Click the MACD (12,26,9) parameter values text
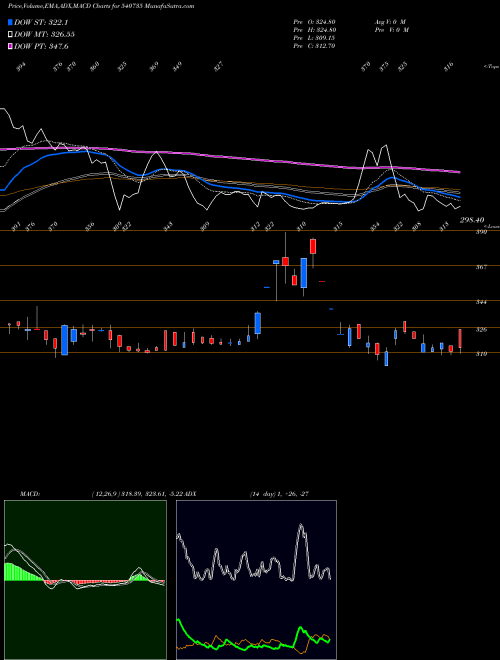Screen dimensions: 500x660 pyautogui.click(x=138, y=494)
